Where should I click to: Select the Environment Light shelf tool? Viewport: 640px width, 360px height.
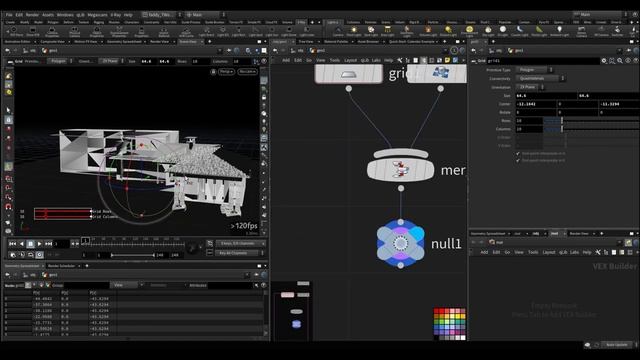(x=469, y=31)
